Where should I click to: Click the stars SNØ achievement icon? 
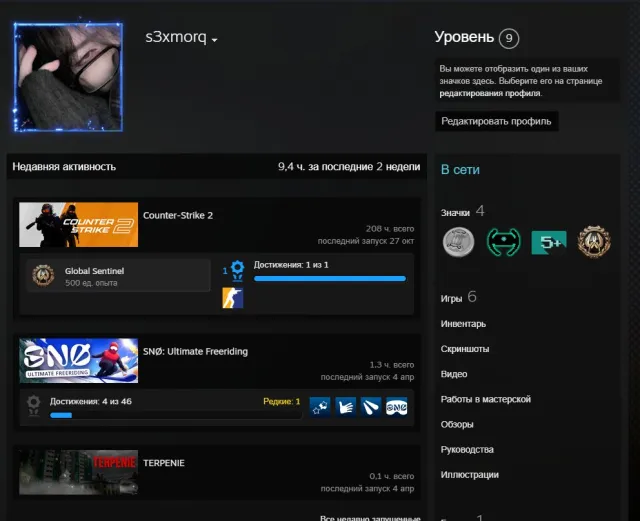(320, 407)
